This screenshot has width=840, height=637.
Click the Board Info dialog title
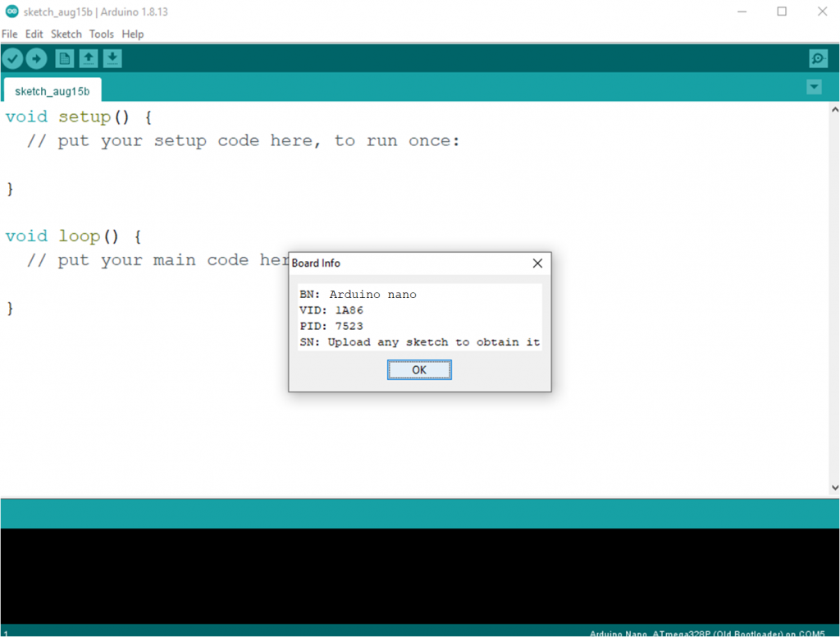click(316, 264)
